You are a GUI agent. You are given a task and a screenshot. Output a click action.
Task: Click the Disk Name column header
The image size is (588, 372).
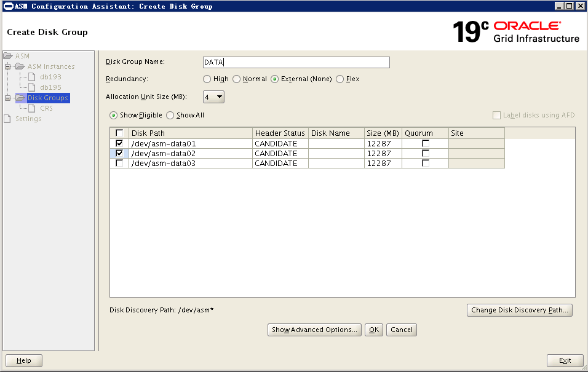pyautogui.click(x=336, y=133)
